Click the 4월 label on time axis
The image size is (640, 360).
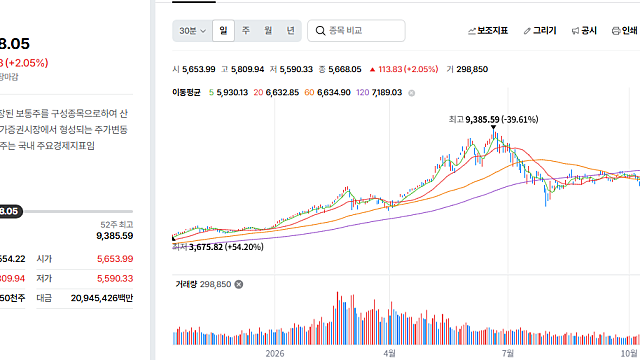[x=390, y=353]
